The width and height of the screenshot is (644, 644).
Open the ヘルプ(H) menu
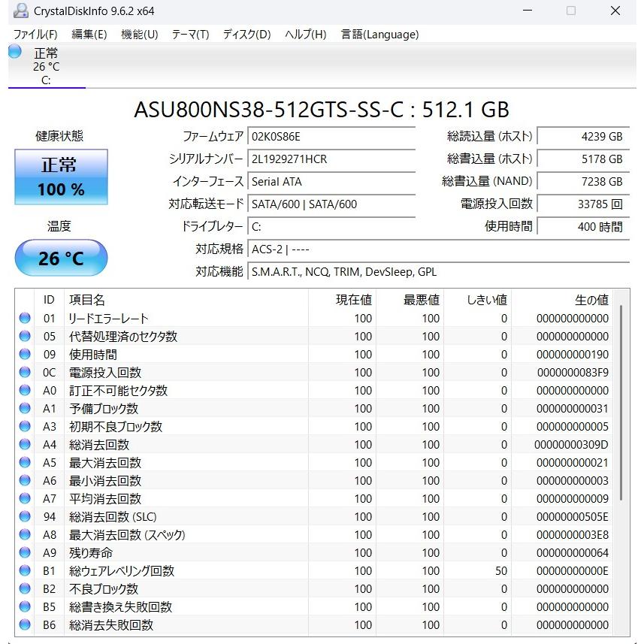tap(306, 34)
